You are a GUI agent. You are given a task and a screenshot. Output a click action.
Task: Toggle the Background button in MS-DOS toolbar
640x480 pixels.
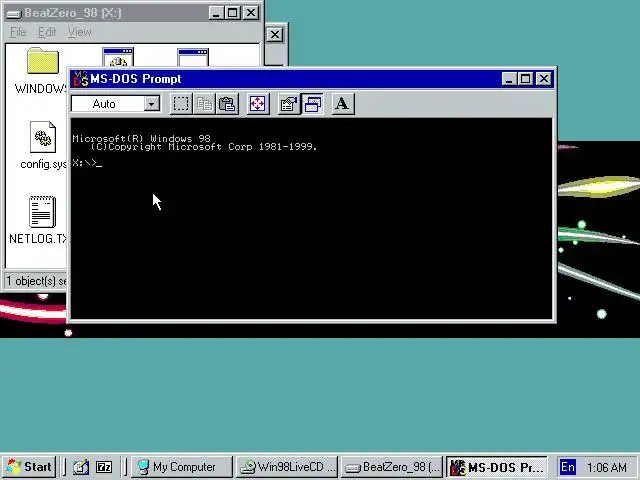tap(312, 104)
